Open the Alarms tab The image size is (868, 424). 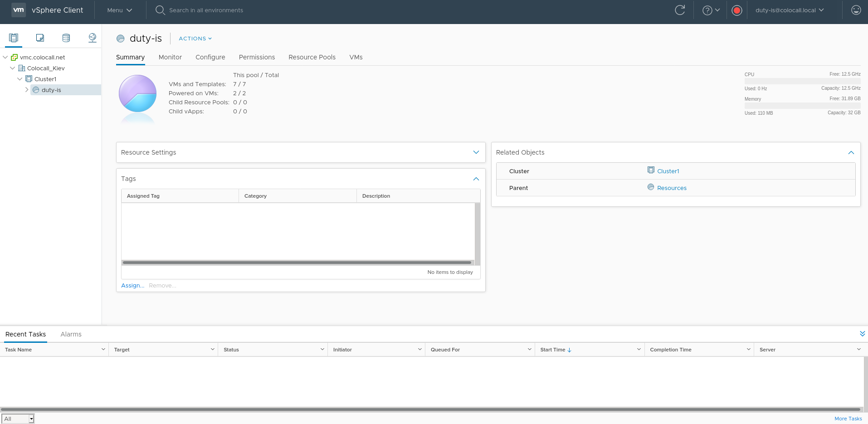[x=71, y=334]
